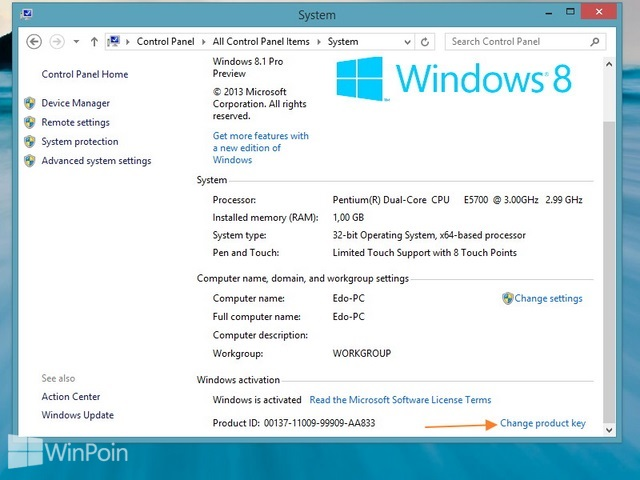
Task: Maximize the System window
Action: coord(570,12)
